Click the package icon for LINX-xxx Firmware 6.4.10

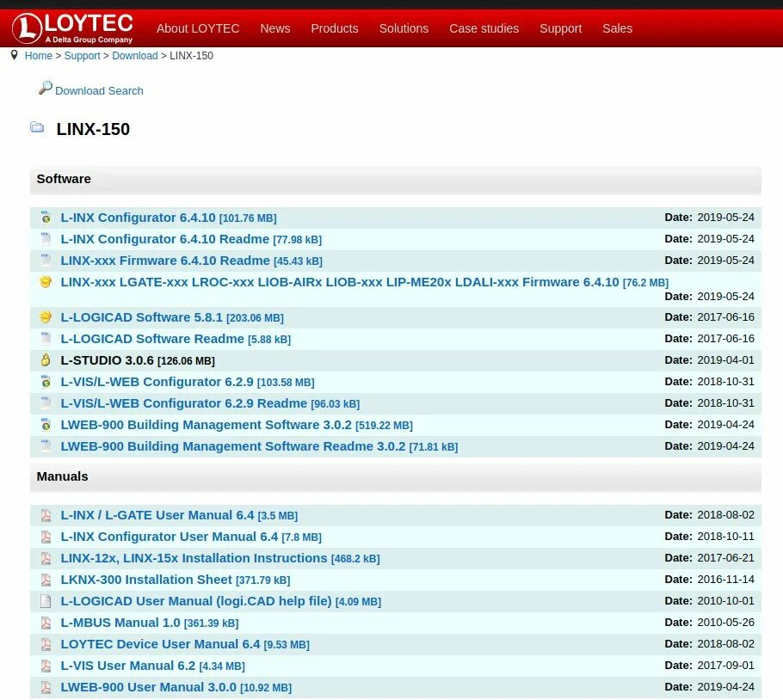(x=46, y=282)
